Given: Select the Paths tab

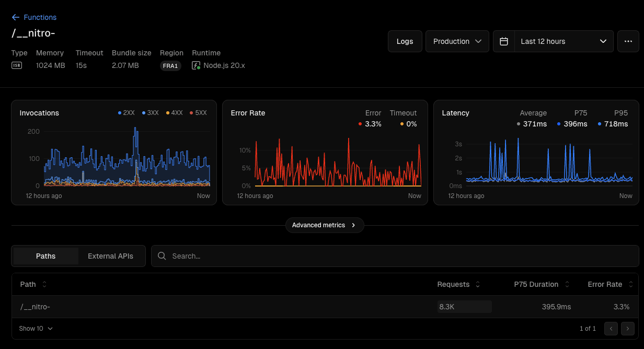Looking at the screenshot, I should [45, 256].
